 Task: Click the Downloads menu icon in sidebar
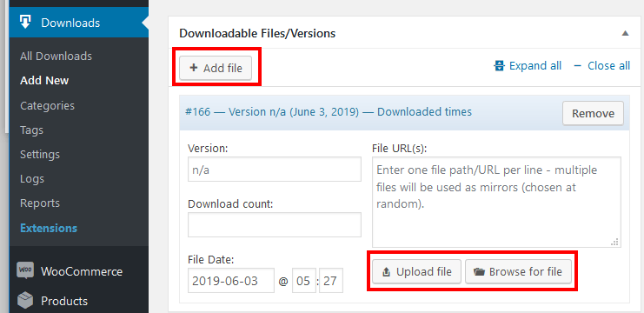26,23
